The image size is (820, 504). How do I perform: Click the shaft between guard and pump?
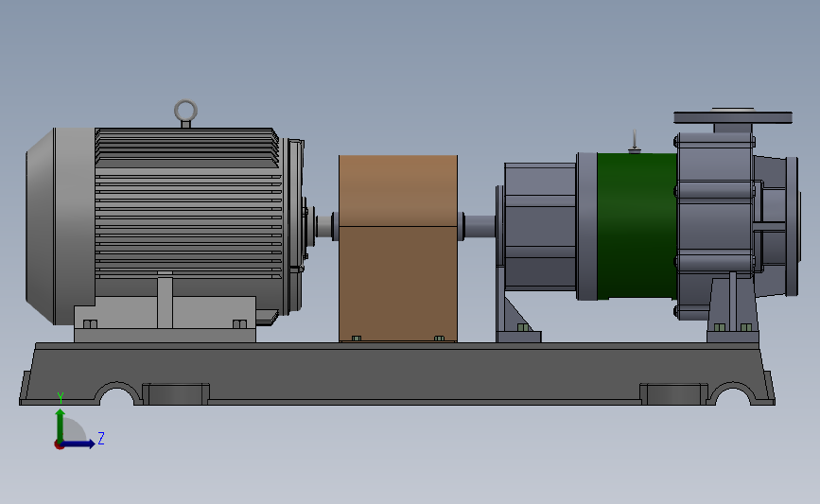479,226
